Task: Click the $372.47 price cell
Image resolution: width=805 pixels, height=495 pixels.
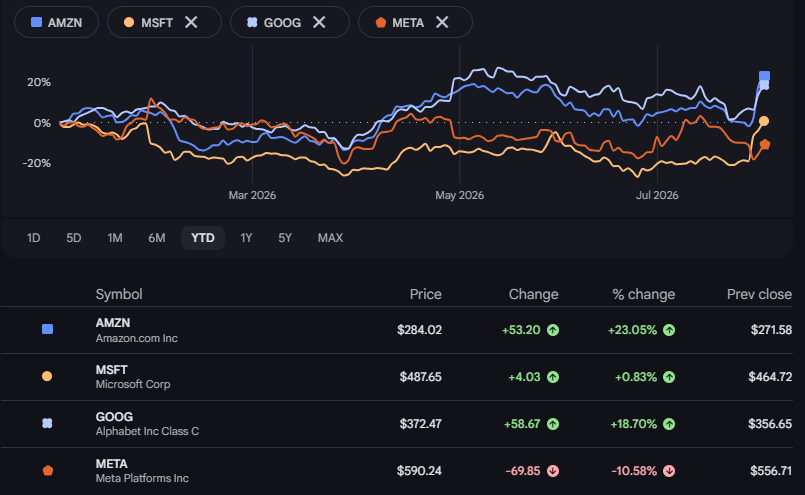Action: pyautogui.click(x=421, y=424)
